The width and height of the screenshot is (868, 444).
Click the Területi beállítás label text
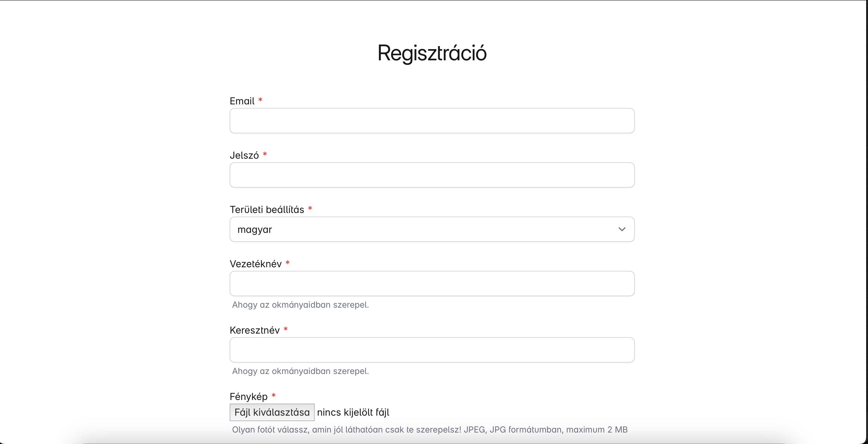click(267, 210)
